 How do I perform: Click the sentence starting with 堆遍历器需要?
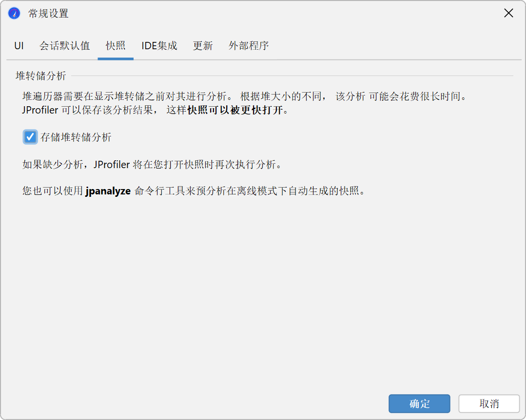pyautogui.click(x=127, y=96)
